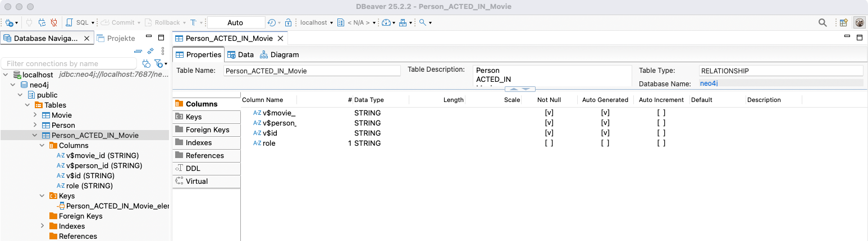Open the navigator view menu dots
The image size is (868, 241).
click(x=163, y=51)
